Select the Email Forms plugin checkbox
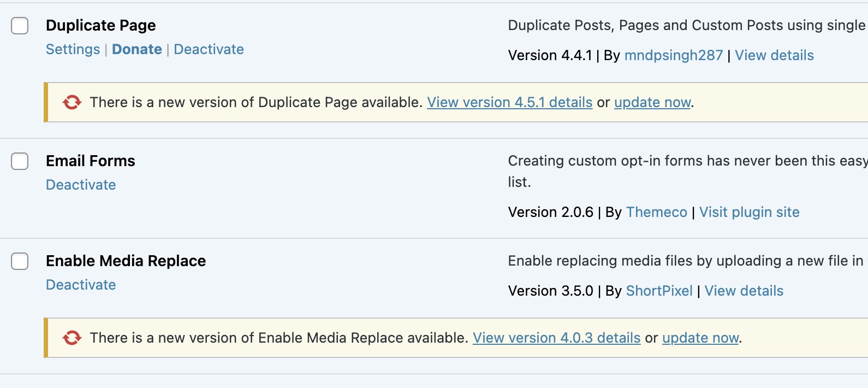The width and height of the screenshot is (868, 388). click(x=20, y=161)
